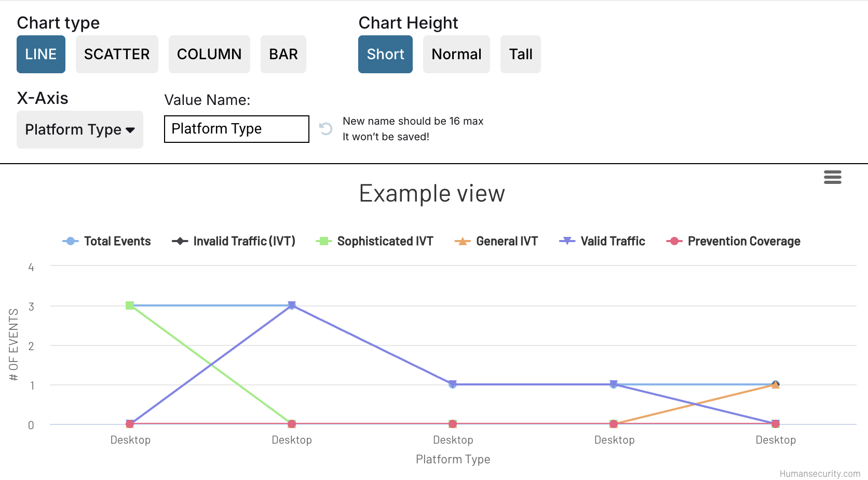
Task: Switch chart height to Tall
Action: 521,54
